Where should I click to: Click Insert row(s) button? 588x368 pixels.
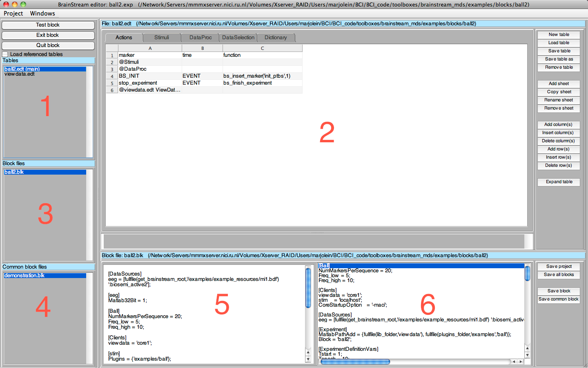(x=559, y=157)
